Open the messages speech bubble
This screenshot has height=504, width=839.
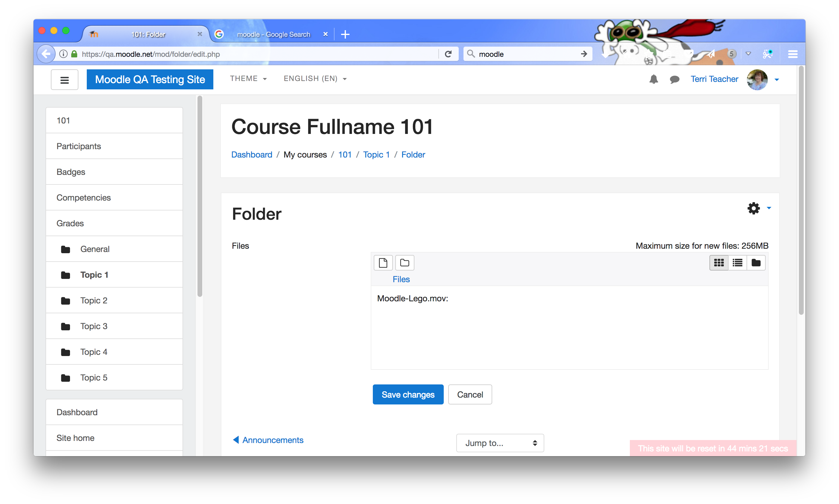tap(674, 80)
